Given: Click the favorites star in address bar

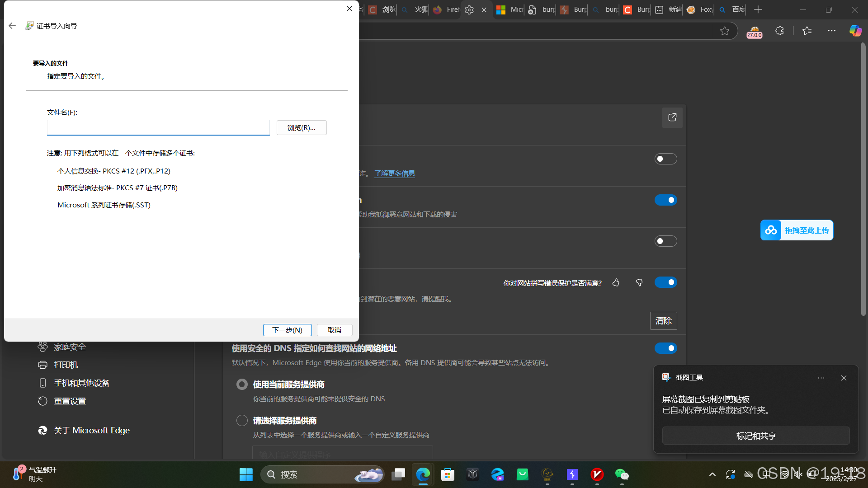Looking at the screenshot, I should pos(725,31).
